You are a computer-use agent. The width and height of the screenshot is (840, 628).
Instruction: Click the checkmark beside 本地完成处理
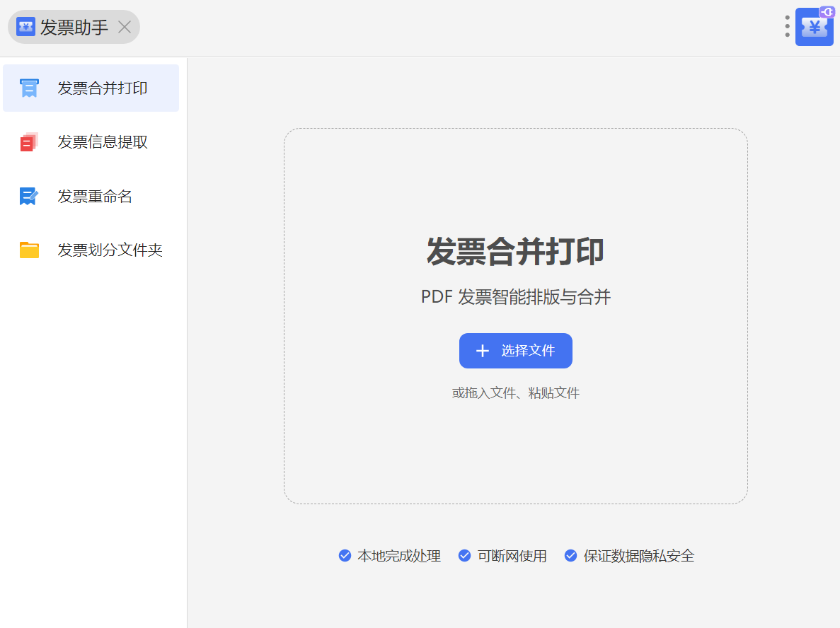click(x=345, y=556)
